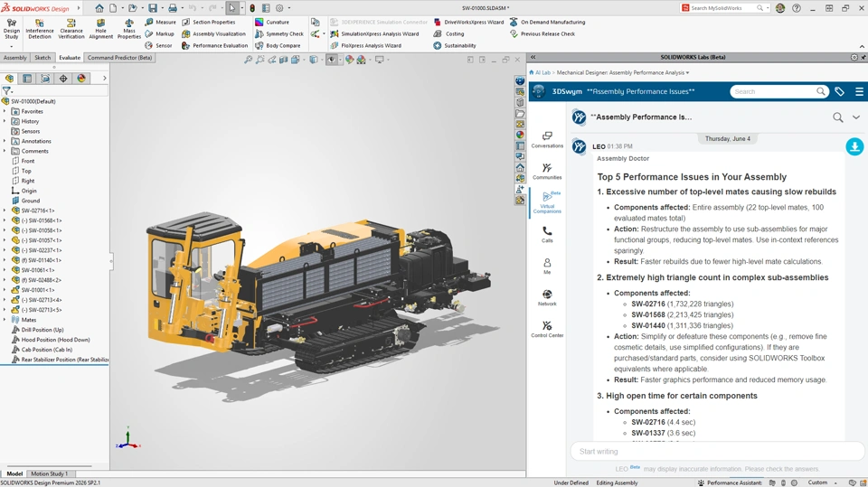Open the 3DSwym hamburger menu

click(859, 92)
